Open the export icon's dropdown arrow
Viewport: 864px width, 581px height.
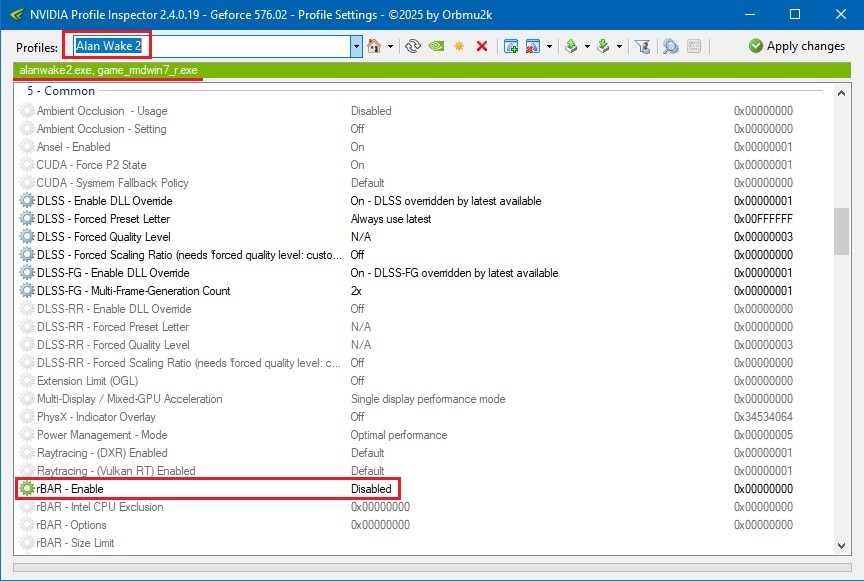coord(587,46)
